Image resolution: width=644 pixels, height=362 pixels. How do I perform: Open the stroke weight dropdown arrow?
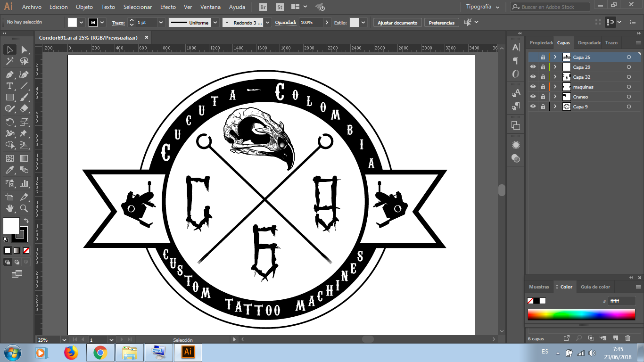[161, 23]
